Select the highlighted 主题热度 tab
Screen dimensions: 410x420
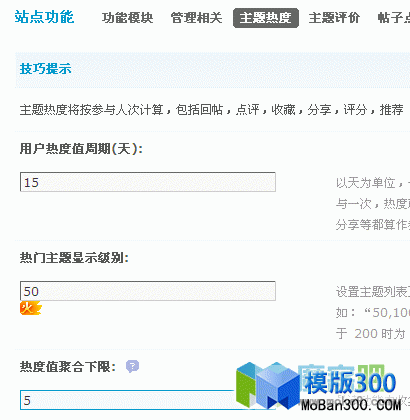(x=266, y=18)
